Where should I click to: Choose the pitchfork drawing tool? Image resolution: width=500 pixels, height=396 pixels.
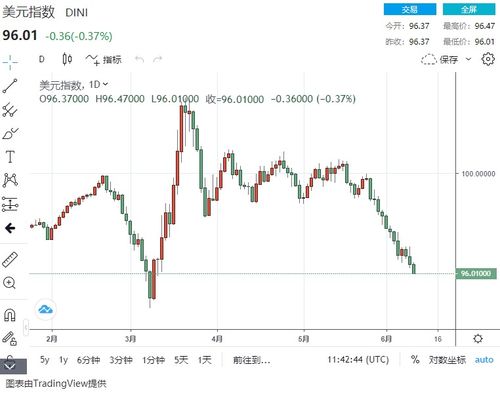click(10, 110)
